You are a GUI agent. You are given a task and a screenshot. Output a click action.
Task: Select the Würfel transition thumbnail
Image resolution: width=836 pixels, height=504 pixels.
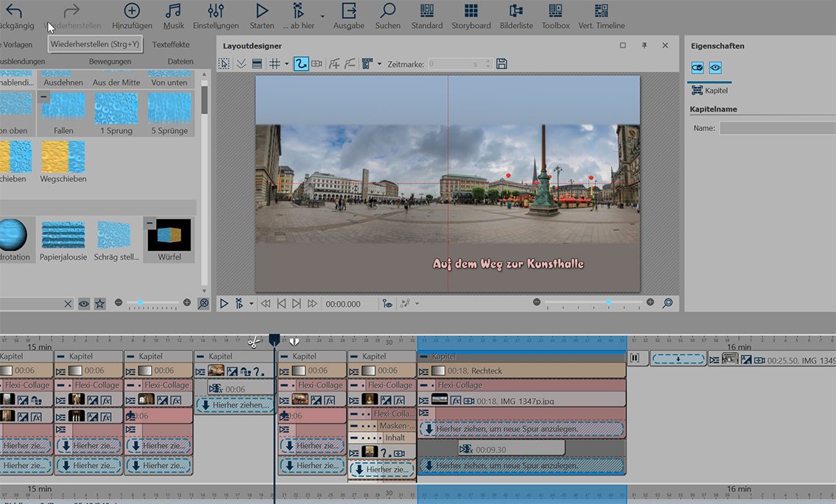(169, 235)
